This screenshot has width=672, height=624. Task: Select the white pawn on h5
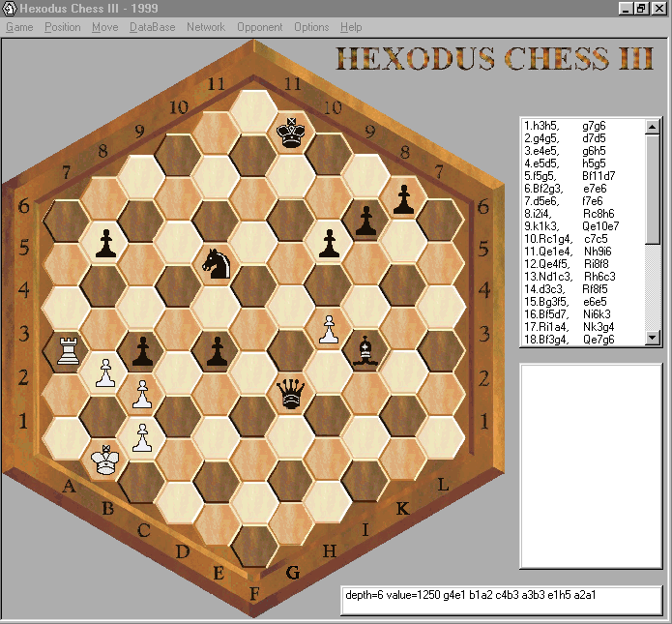point(329,329)
